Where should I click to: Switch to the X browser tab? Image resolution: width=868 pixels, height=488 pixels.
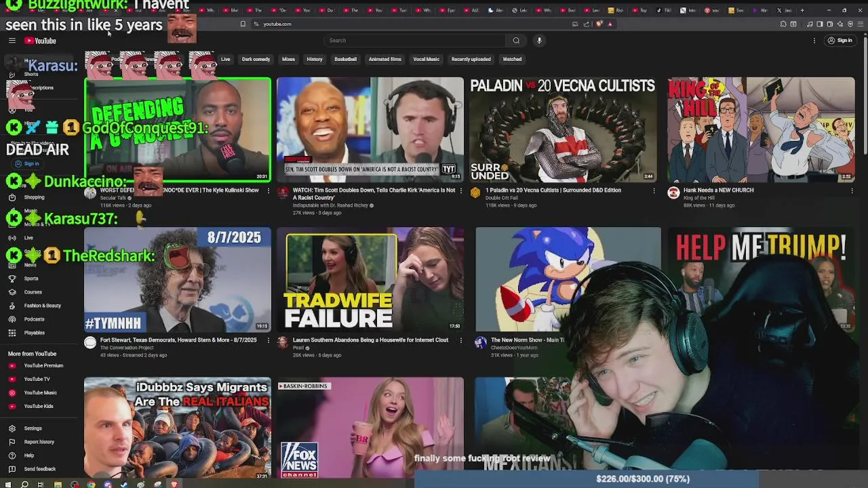click(785, 10)
